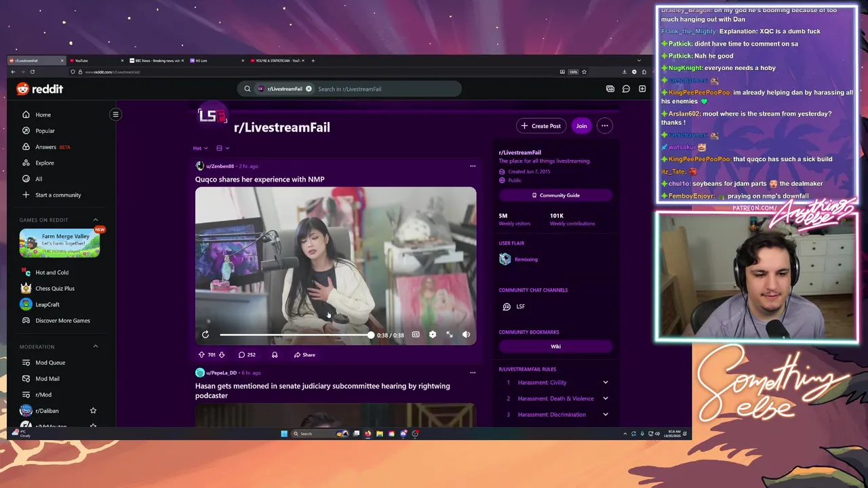Click the header create post plus icon
The image size is (868, 488).
pyautogui.click(x=642, y=89)
